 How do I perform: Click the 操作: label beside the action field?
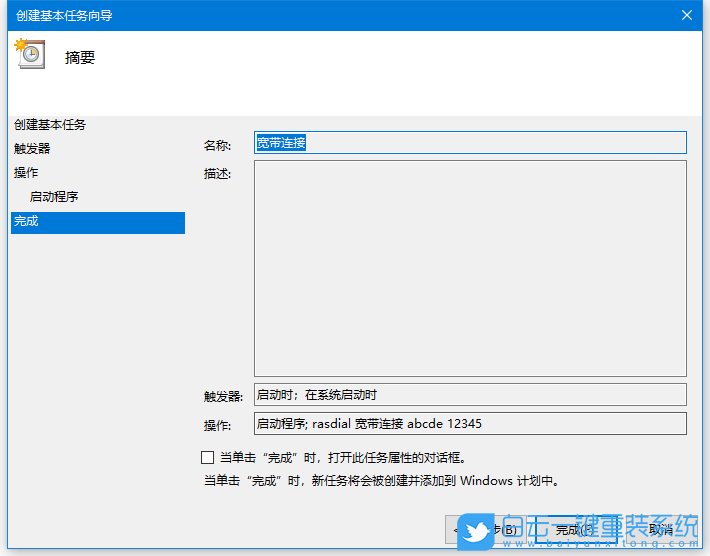217,426
